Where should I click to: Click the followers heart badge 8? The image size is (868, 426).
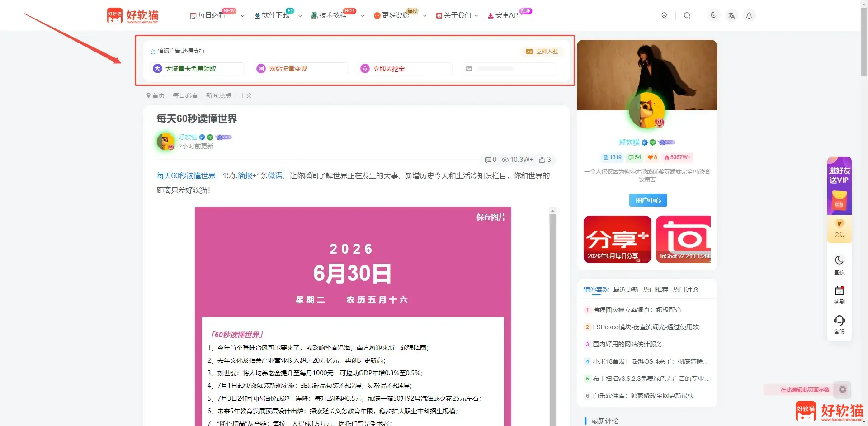pos(652,157)
